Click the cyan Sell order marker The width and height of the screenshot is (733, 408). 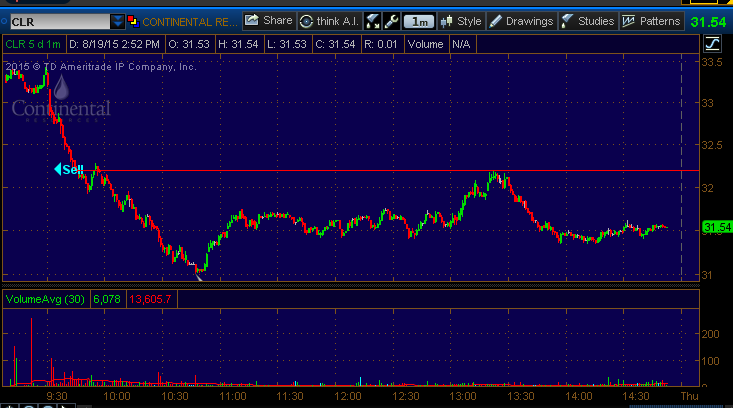(68, 169)
